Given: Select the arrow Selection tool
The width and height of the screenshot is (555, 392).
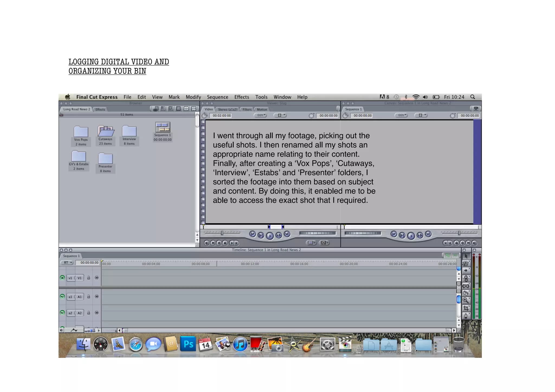Looking at the screenshot, I should [466, 256].
